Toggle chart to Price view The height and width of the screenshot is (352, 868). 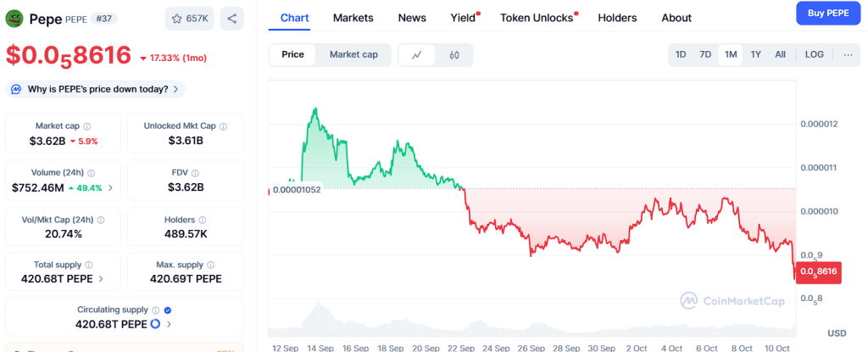coord(292,54)
